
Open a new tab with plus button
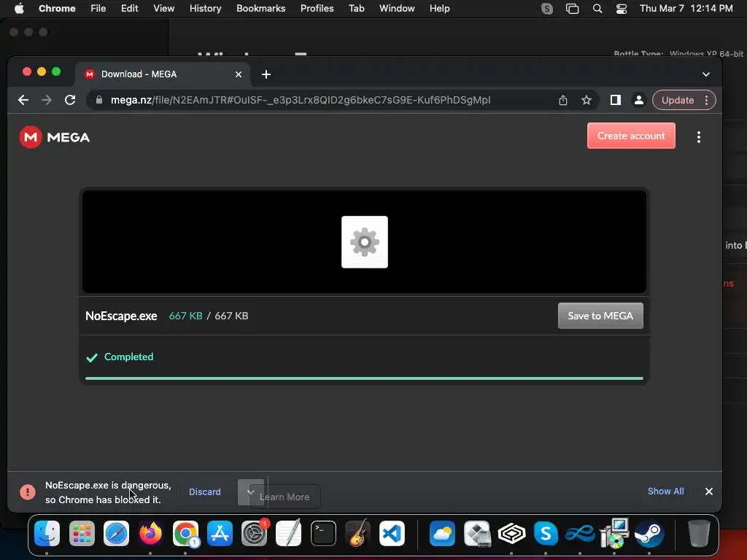click(x=266, y=74)
